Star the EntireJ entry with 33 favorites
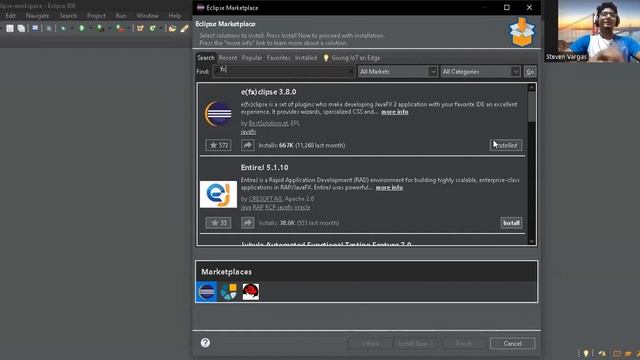 click(218, 223)
